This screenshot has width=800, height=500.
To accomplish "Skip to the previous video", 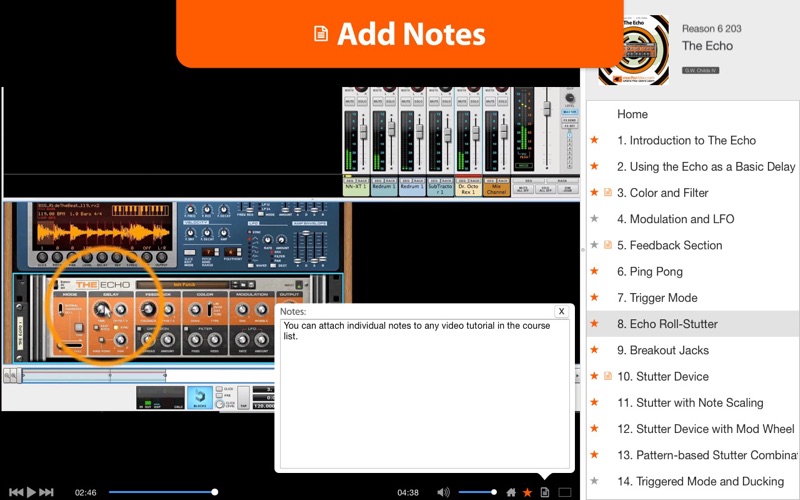I will (16, 492).
